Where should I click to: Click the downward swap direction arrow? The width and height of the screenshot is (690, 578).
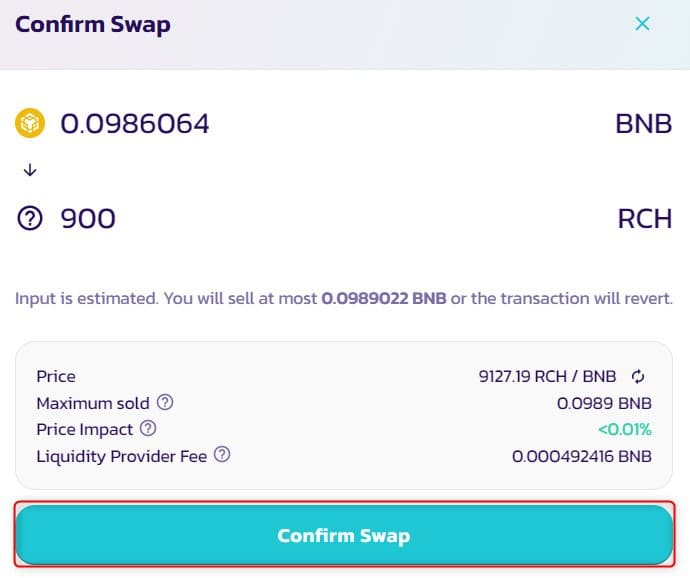pos(30,169)
